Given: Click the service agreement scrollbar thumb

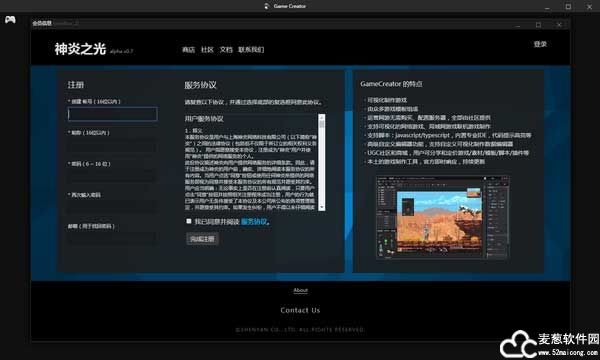Looking at the screenshot, I should [322, 124].
